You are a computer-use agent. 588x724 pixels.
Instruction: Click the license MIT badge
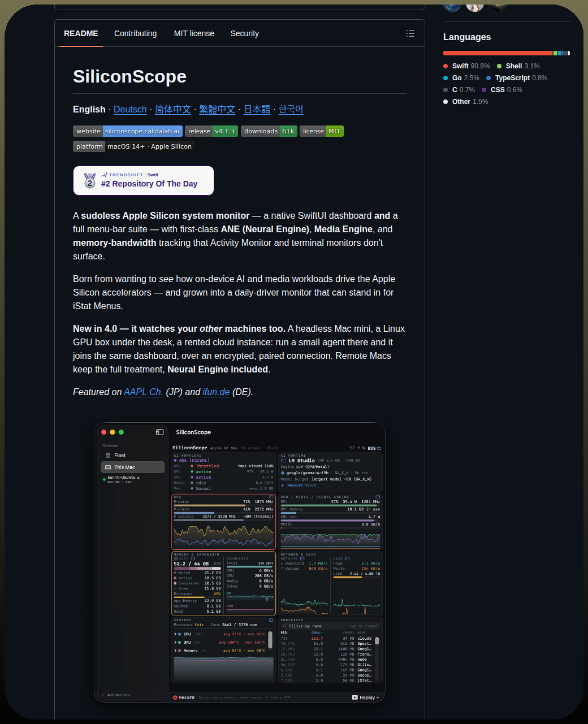[322, 131]
